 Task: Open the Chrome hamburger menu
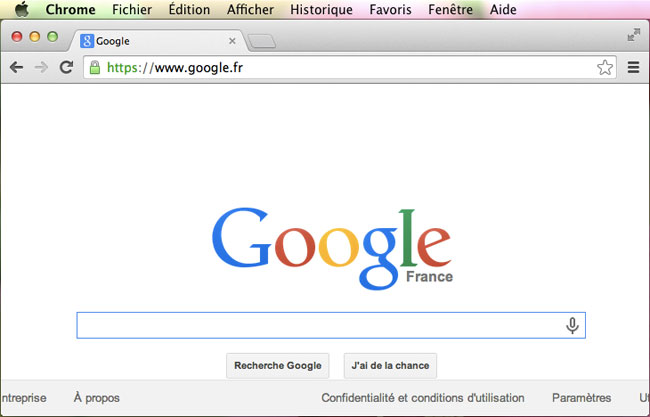coord(633,67)
